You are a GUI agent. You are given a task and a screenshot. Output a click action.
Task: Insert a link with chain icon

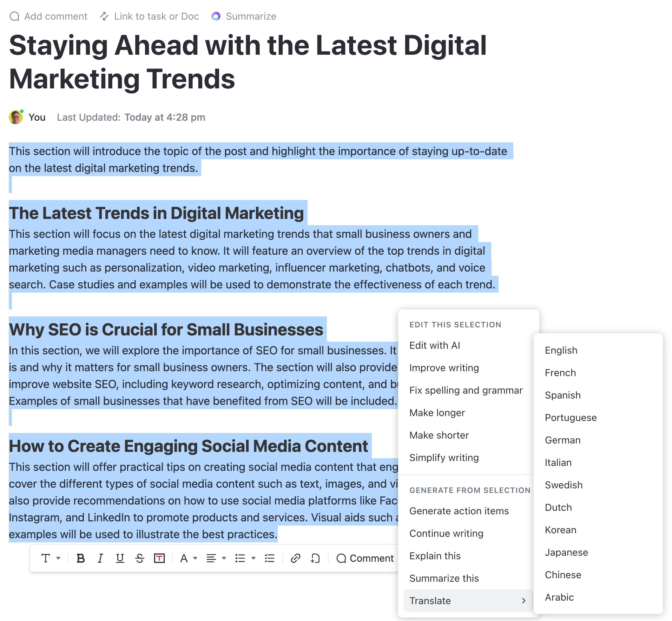pyautogui.click(x=296, y=558)
